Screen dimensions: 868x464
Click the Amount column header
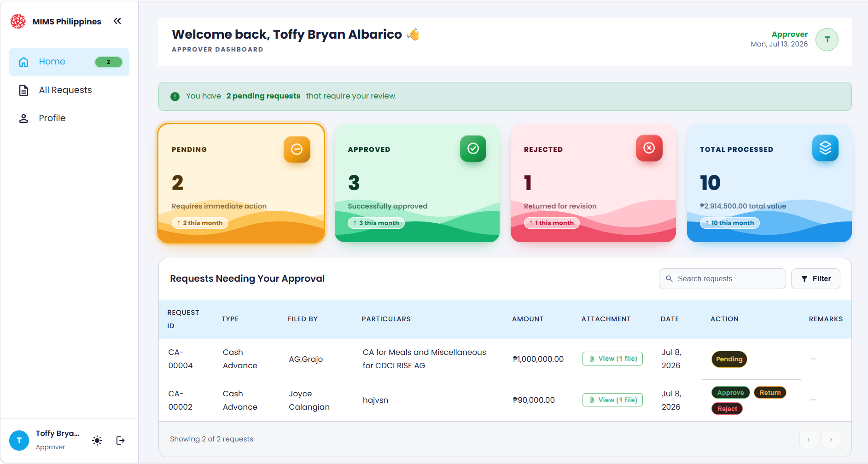528,319
